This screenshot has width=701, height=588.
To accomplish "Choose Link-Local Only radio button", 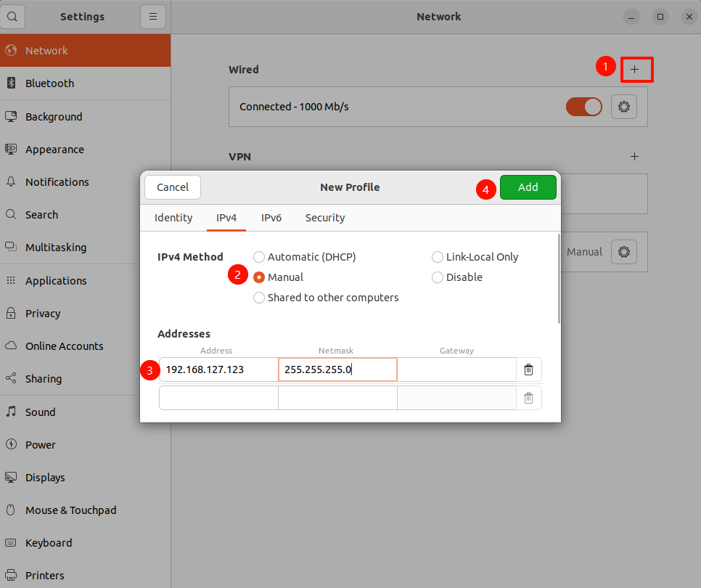I will [438, 257].
